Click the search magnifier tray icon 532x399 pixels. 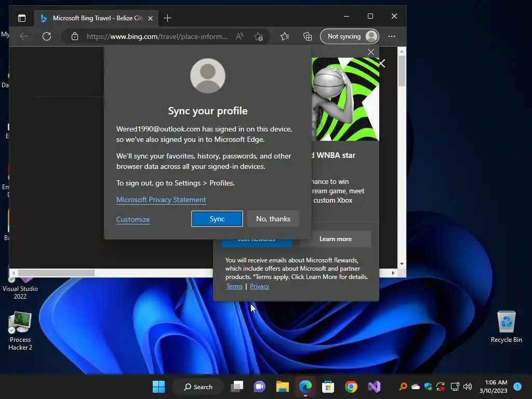403,387
